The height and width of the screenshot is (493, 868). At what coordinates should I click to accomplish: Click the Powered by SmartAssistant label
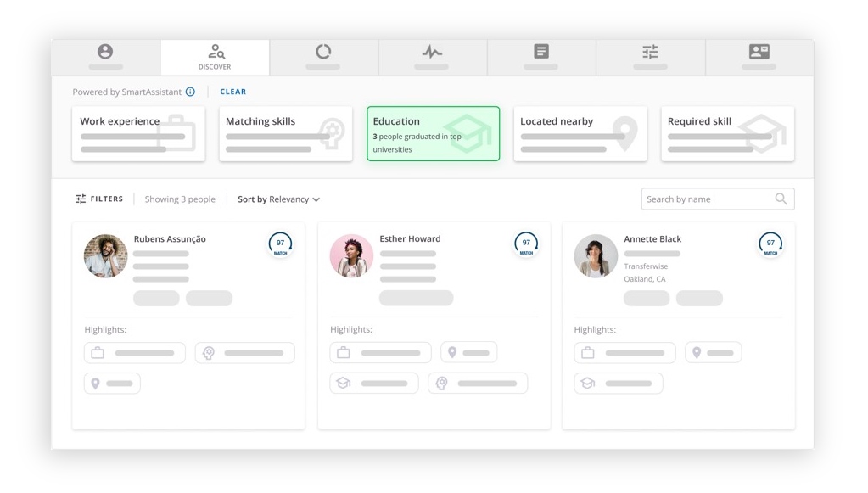[x=126, y=92]
